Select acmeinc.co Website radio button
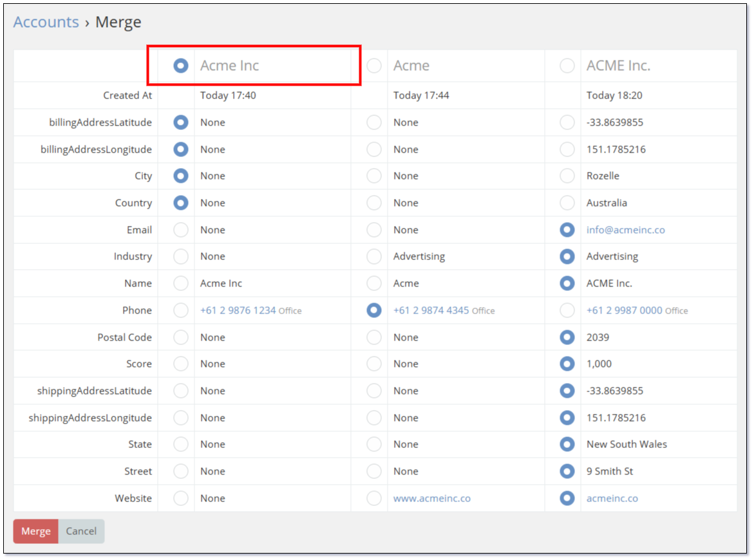This screenshot has height=560, width=754. 567,498
